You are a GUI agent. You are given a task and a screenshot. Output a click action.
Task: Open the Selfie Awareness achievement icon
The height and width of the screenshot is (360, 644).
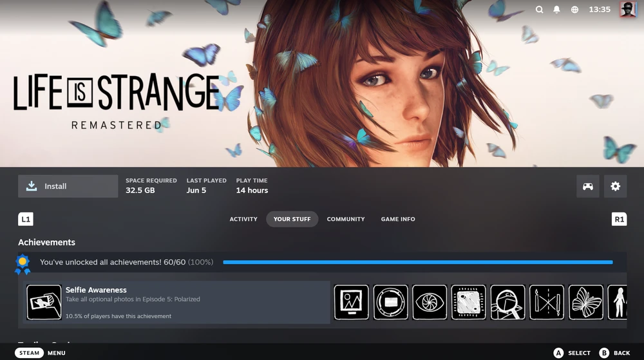pos(44,302)
